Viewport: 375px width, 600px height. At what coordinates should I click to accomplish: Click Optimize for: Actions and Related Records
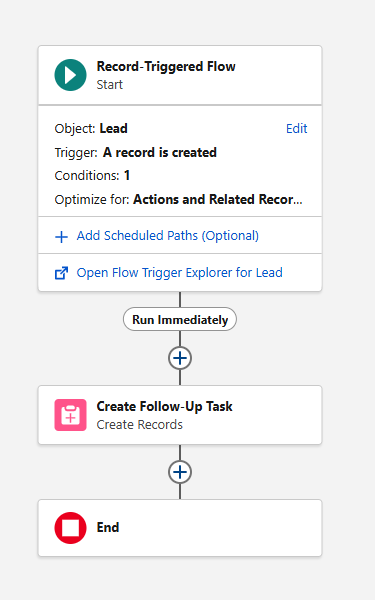179,200
